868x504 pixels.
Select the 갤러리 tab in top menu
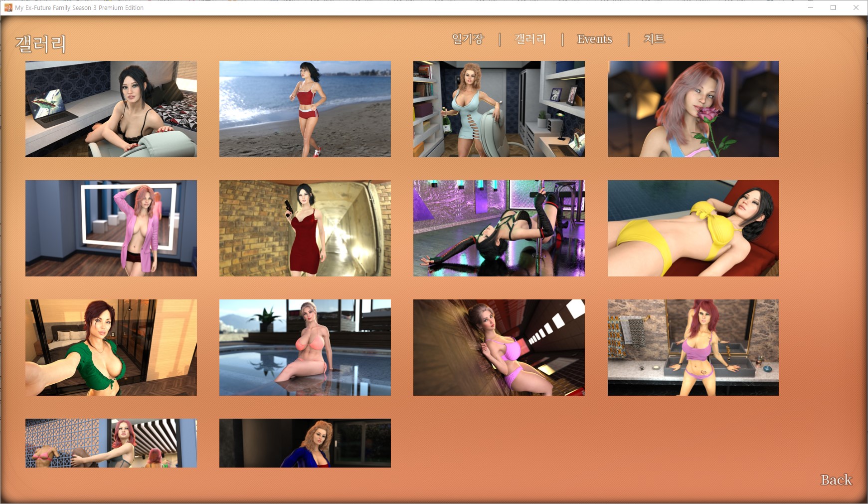coord(530,39)
